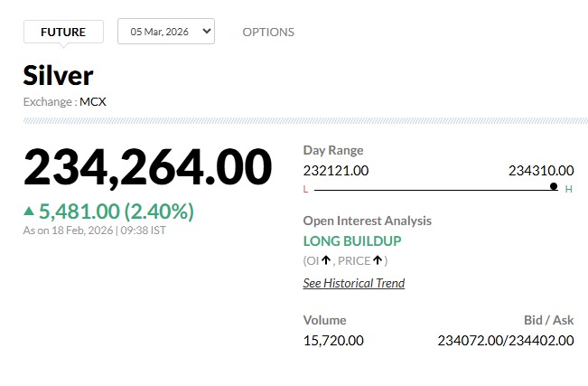The height and width of the screenshot is (386, 588).
Task: Click the 5,481.00 (2.40%) change value
Action: pos(117,212)
